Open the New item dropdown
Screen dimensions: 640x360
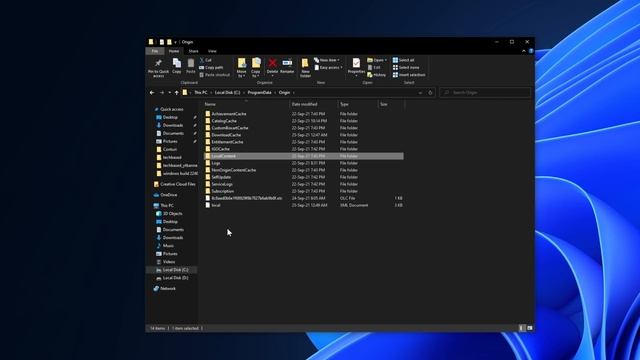click(327, 60)
